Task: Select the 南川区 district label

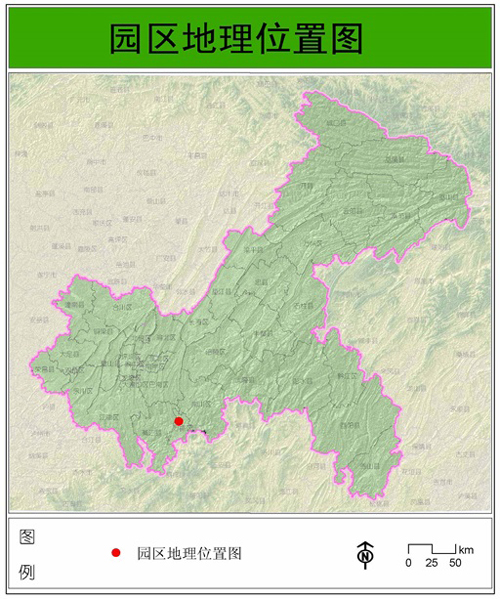Action: 201,404
